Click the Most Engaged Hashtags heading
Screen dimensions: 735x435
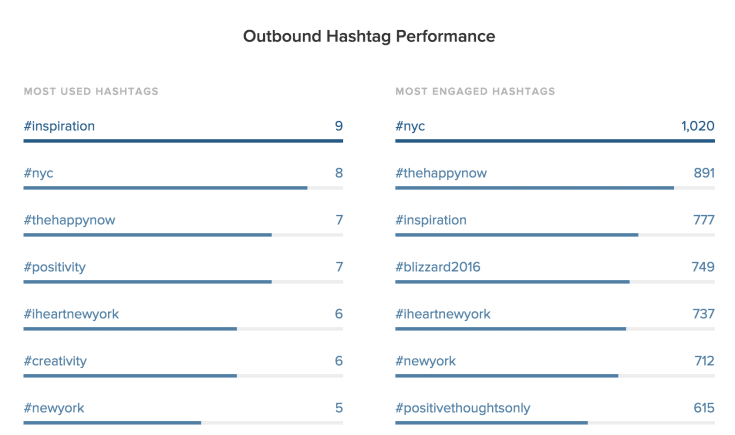click(x=475, y=91)
